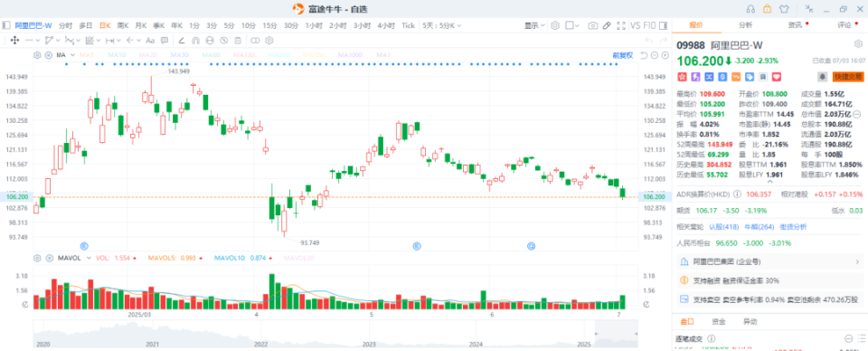Image resolution: width=868 pixels, height=351 pixels.
Task: Select the arrow marker tool
Action: [x=130, y=41]
